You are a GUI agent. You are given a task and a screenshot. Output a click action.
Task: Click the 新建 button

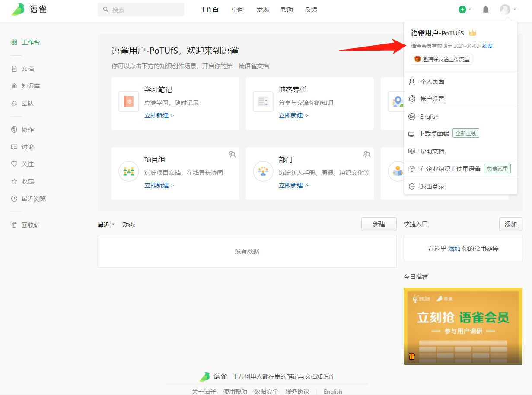pyautogui.click(x=379, y=224)
